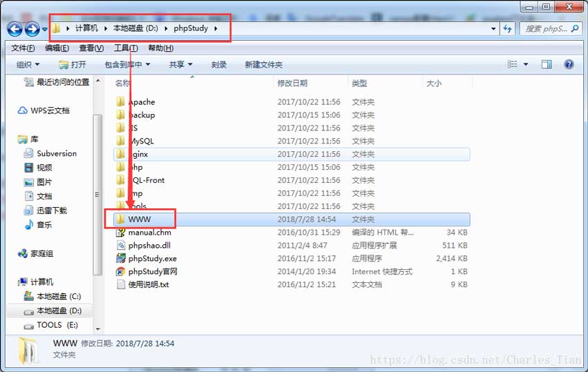Select the WWW folder icon
The width and height of the screenshot is (588, 372).
[x=120, y=219]
